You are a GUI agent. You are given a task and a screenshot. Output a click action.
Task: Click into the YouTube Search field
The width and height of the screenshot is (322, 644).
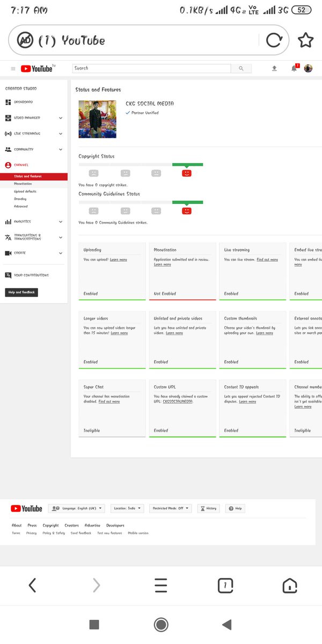[x=152, y=68]
